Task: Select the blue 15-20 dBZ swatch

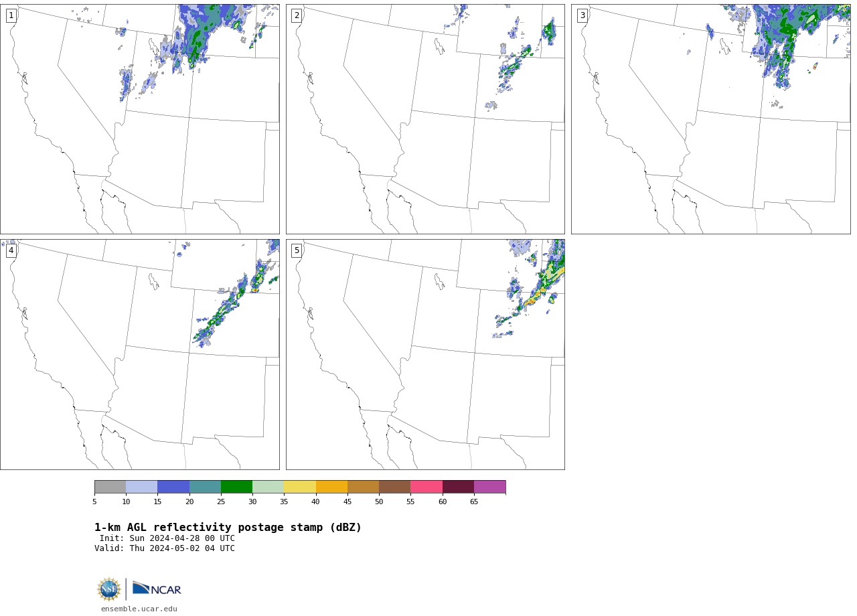Action: point(173,487)
